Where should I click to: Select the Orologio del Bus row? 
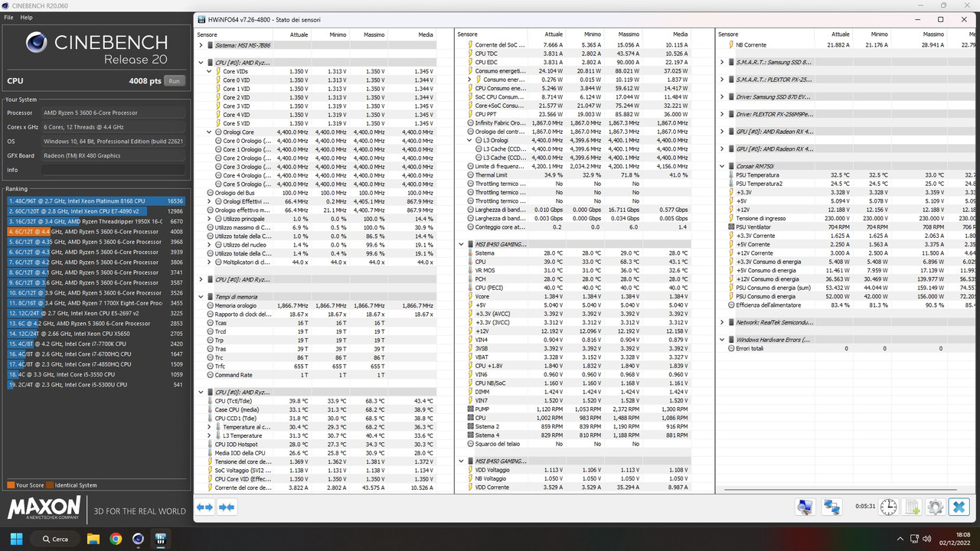316,193
